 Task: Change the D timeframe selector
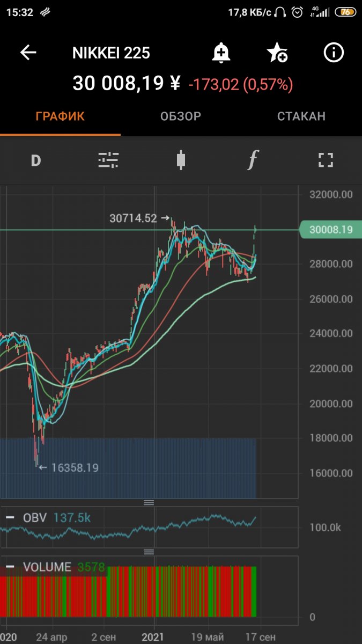36,160
